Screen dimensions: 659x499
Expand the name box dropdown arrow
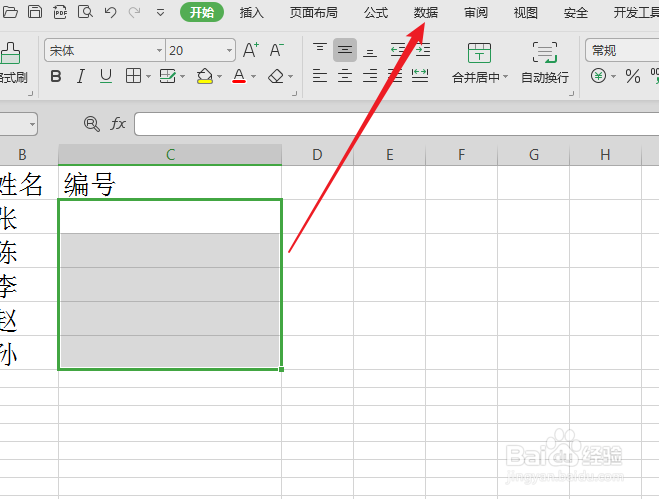coord(32,124)
